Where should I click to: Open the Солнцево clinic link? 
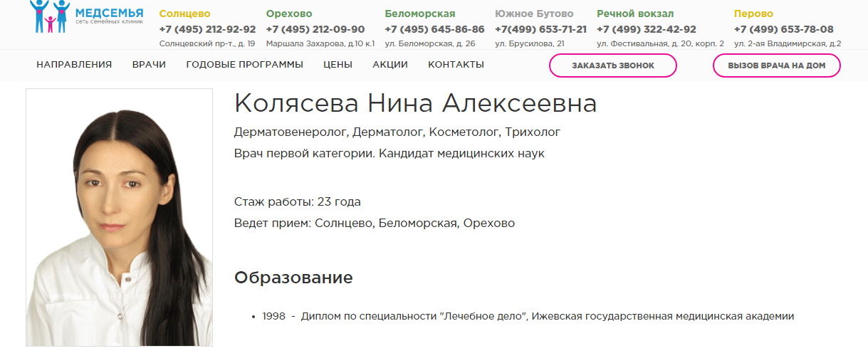point(184,14)
